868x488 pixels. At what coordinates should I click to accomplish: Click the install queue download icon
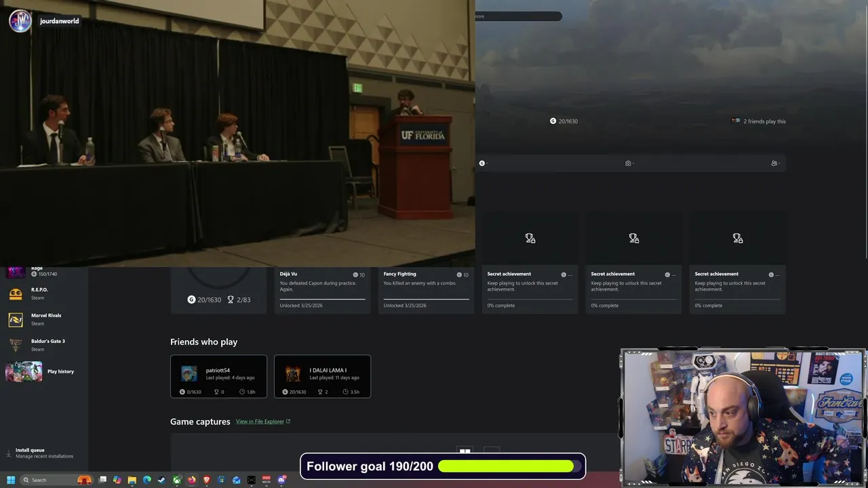point(9,453)
